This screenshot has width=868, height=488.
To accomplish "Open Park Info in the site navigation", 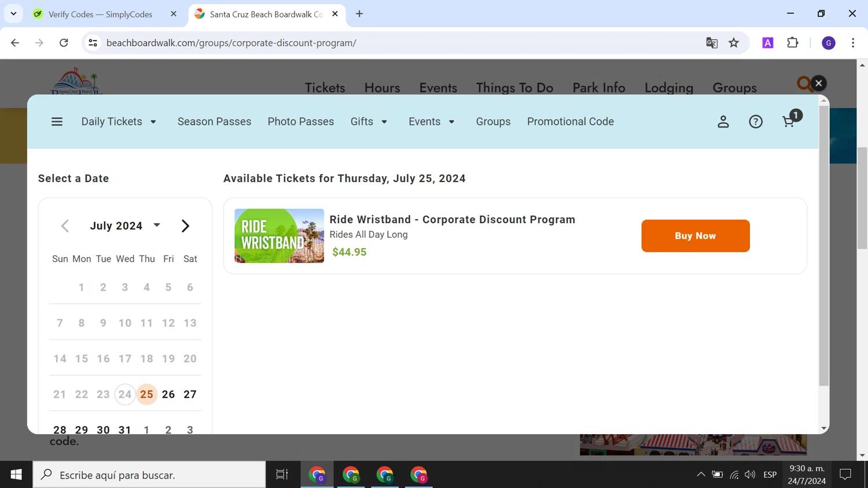I will (599, 87).
